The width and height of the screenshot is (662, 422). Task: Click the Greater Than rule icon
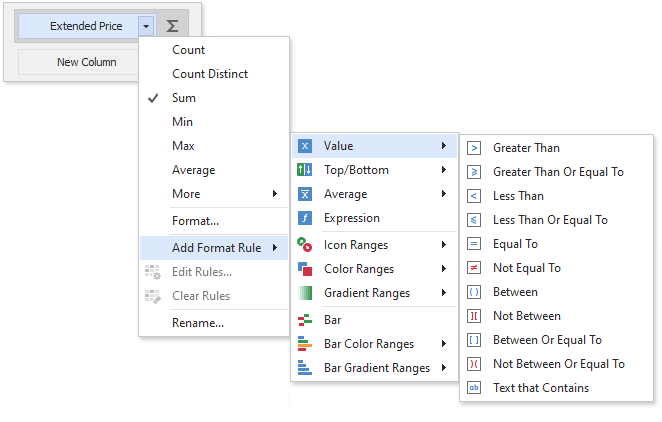tap(474, 148)
